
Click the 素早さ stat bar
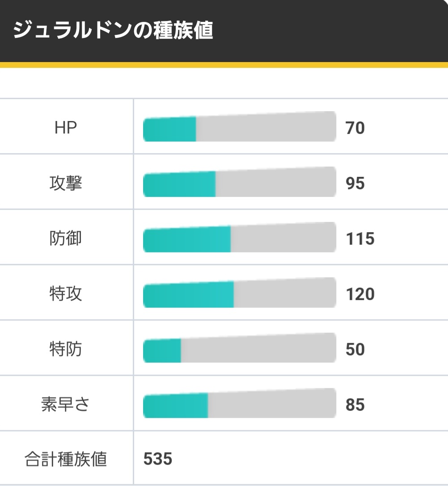coord(240,403)
